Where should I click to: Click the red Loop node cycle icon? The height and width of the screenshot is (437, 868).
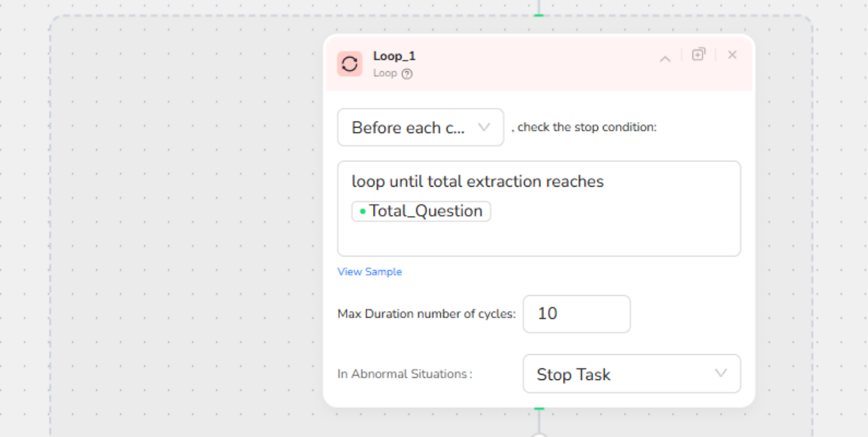[x=349, y=64]
